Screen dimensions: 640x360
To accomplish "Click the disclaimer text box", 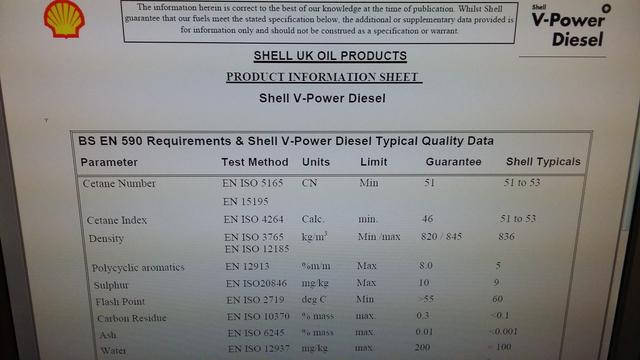I will (x=320, y=21).
